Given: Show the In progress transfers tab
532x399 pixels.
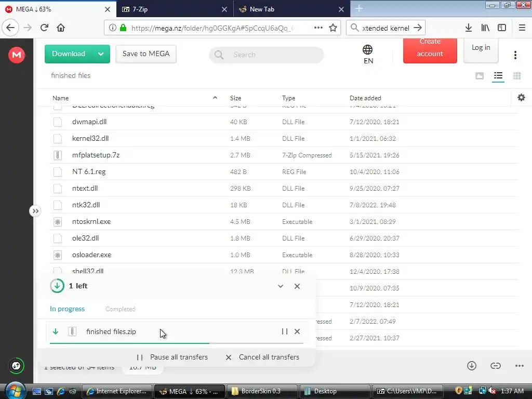Looking at the screenshot, I should point(67,309).
